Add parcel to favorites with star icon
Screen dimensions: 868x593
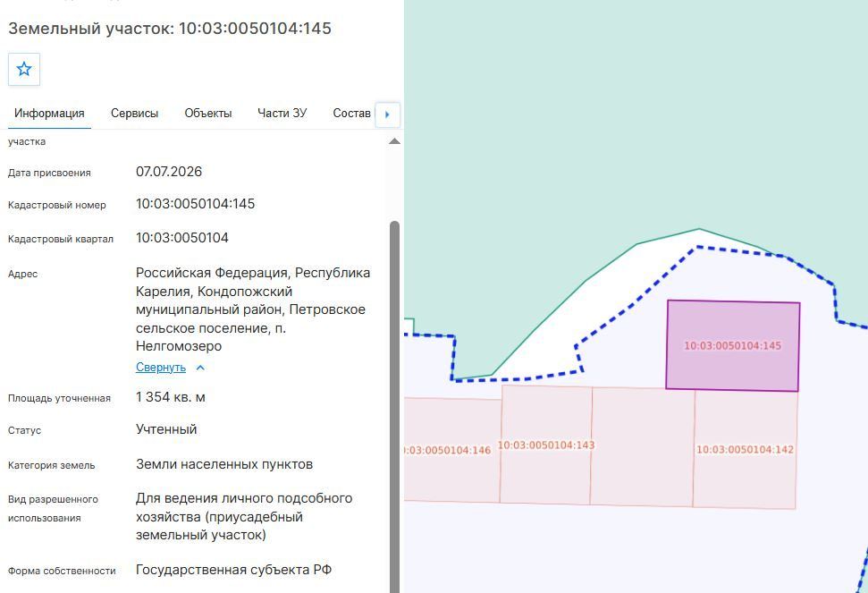click(24, 69)
